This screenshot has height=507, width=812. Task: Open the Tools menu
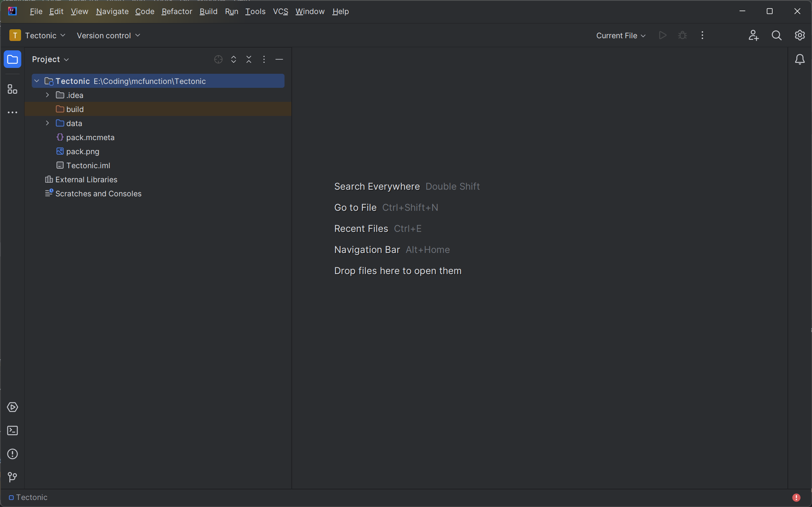(x=255, y=11)
